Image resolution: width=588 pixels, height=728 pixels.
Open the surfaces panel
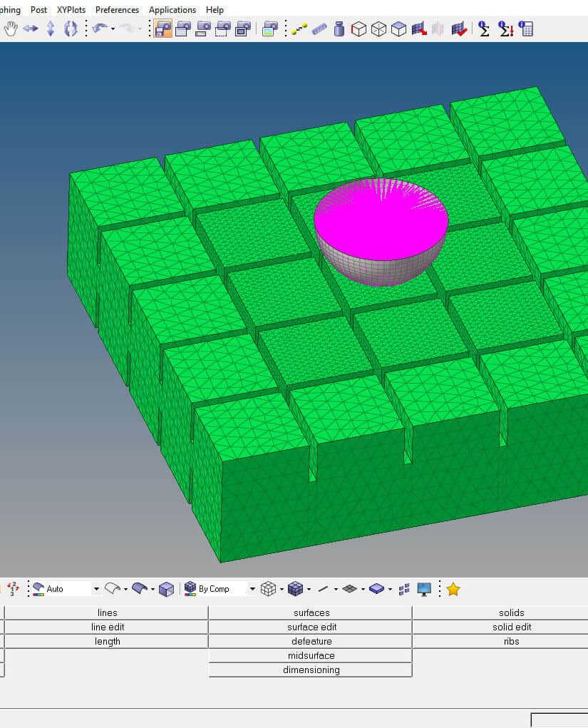click(x=311, y=612)
